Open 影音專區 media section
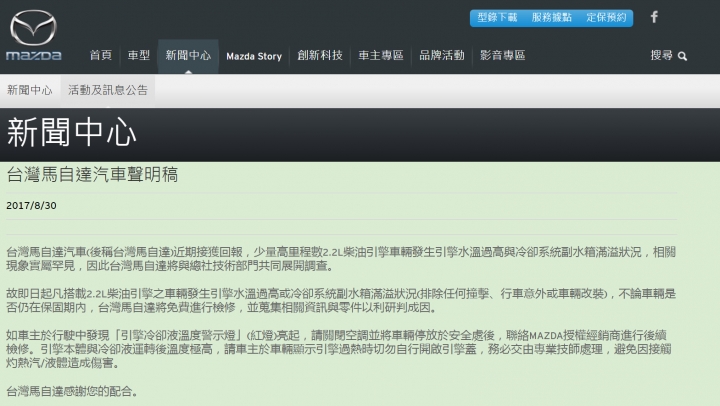The height and width of the screenshot is (406, 720). (x=502, y=56)
